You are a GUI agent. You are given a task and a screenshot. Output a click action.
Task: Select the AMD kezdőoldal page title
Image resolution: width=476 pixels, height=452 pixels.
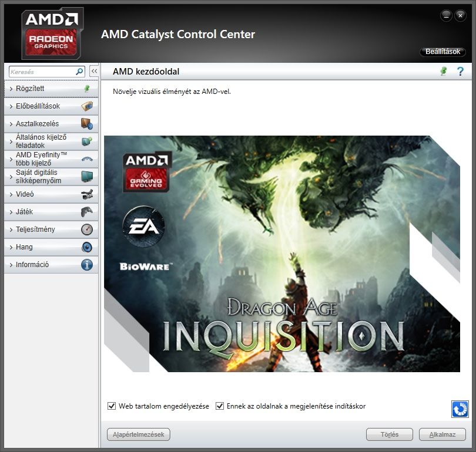(146, 72)
